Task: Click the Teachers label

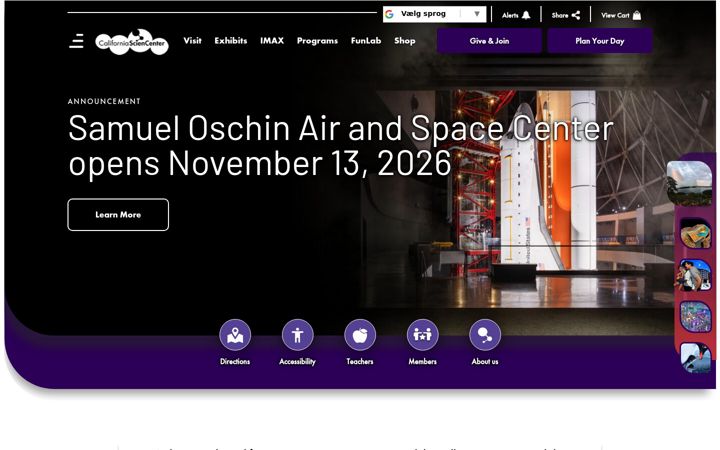Action: 360,361
